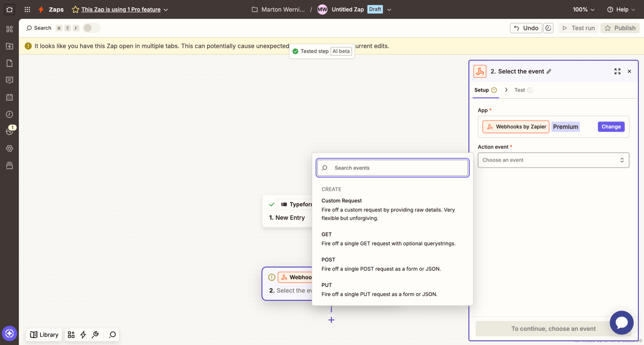Open sidebar settings gear icon

pyautogui.click(x=9, y=148)
